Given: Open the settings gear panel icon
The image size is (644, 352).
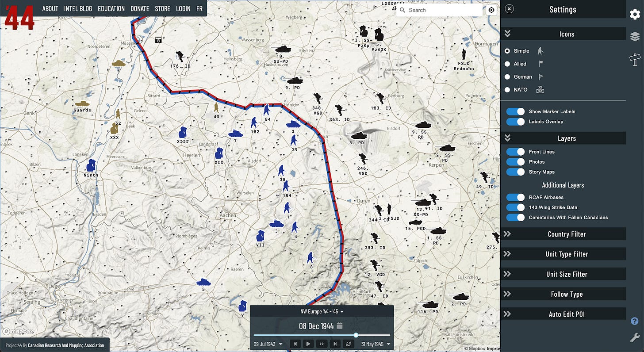Looking at the screenshot, I should pos(635,15).
